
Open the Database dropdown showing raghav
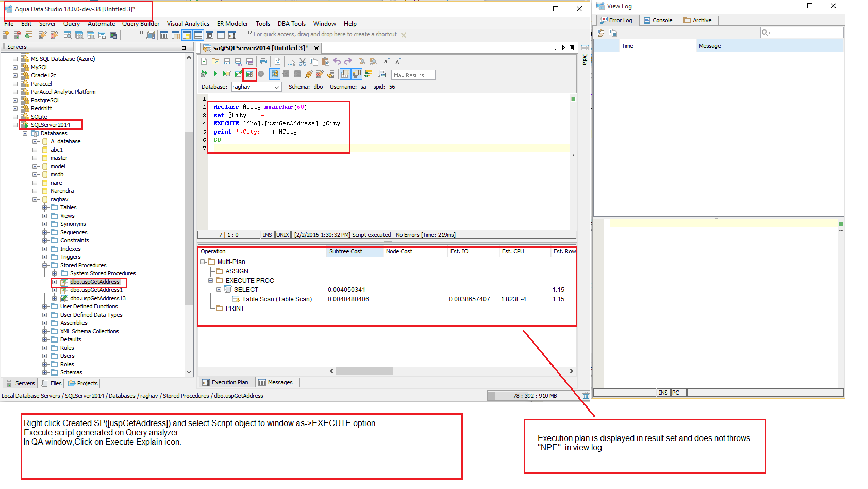click(256, 87)
